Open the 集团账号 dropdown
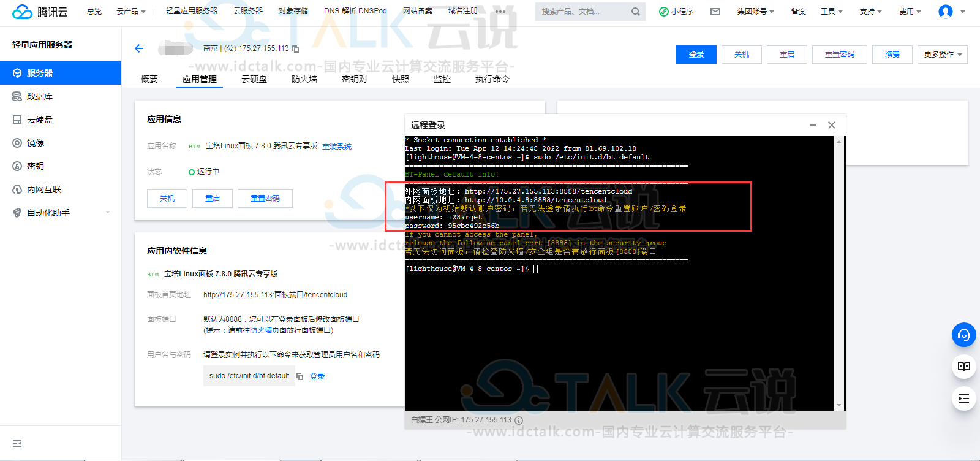 pos(755,12)
